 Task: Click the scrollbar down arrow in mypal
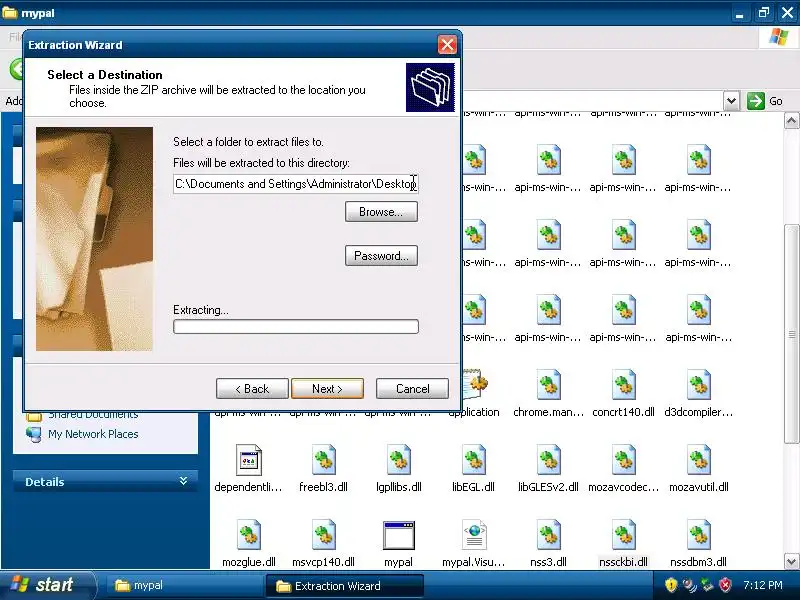click(x=791, y=562)
